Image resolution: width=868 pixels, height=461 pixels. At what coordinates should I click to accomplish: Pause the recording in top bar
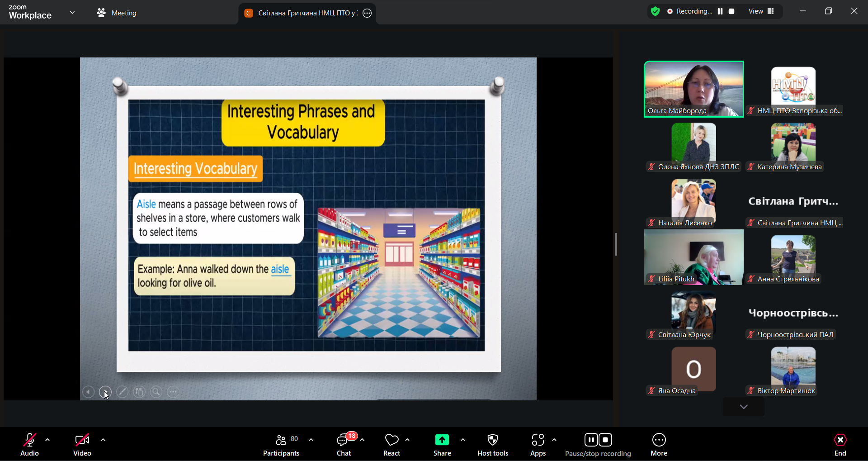pyautogui.click(x=720, y=12)
